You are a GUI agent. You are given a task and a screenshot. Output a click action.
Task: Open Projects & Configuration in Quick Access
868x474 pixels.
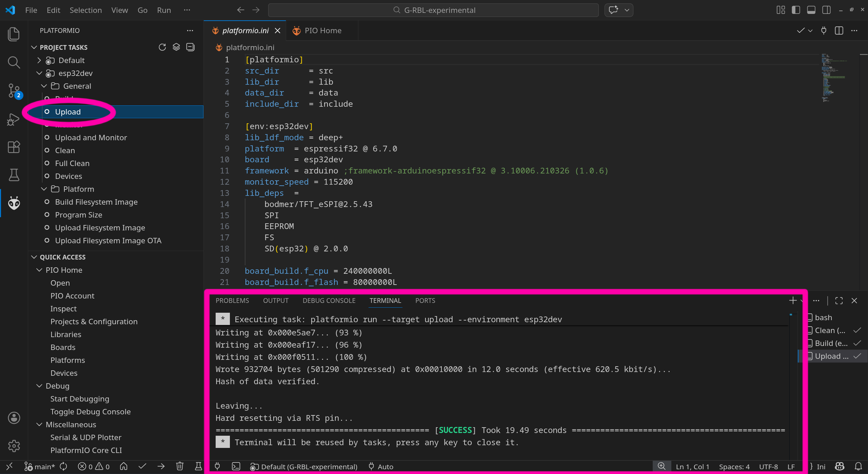[94, 322]
